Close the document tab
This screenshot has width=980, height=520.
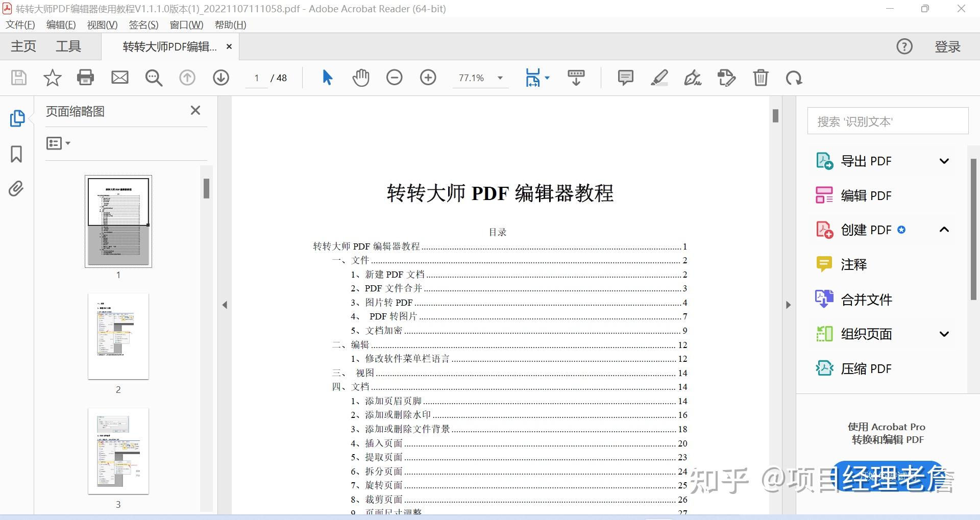229,47
